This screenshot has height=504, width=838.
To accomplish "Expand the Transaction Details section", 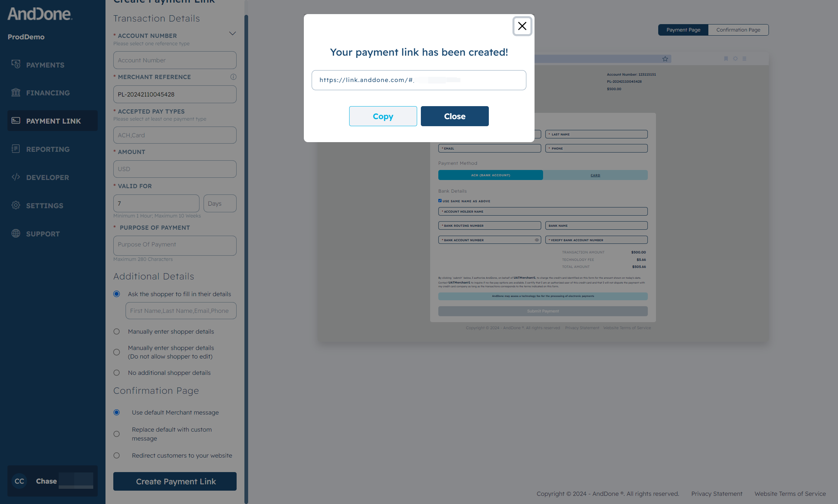I will click(233, 33).
